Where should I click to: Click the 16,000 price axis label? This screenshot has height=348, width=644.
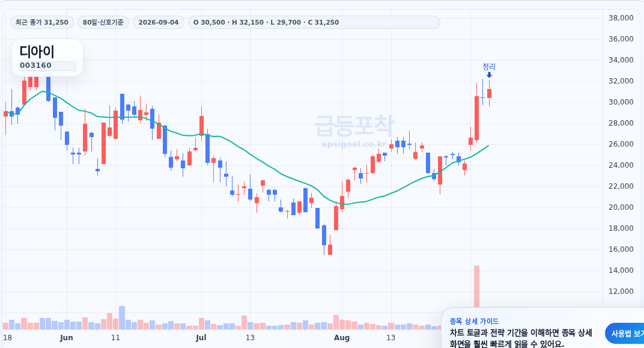point(621,249)
